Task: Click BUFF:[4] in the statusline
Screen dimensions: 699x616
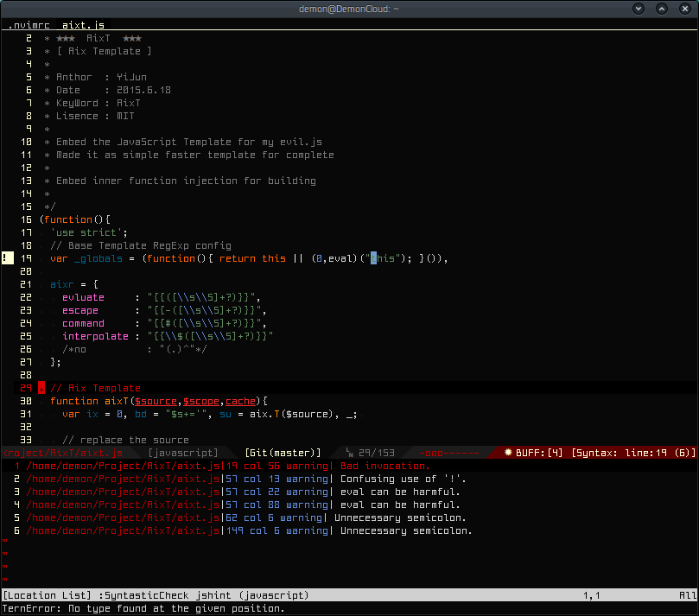Action: click(x=539, y=453)
